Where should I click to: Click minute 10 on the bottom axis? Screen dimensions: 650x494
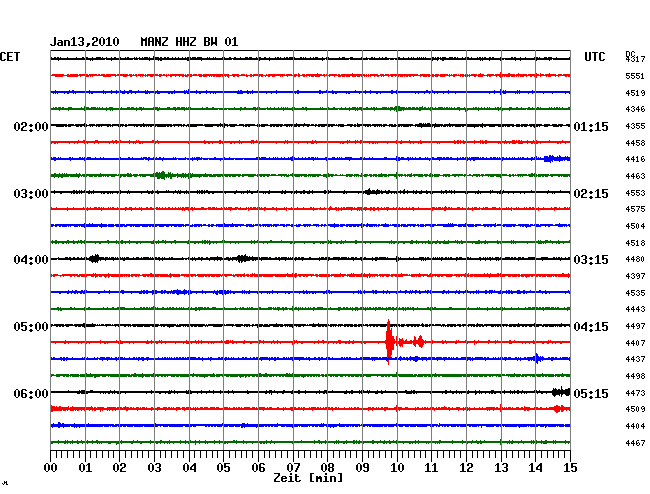[x=397, y=467]
